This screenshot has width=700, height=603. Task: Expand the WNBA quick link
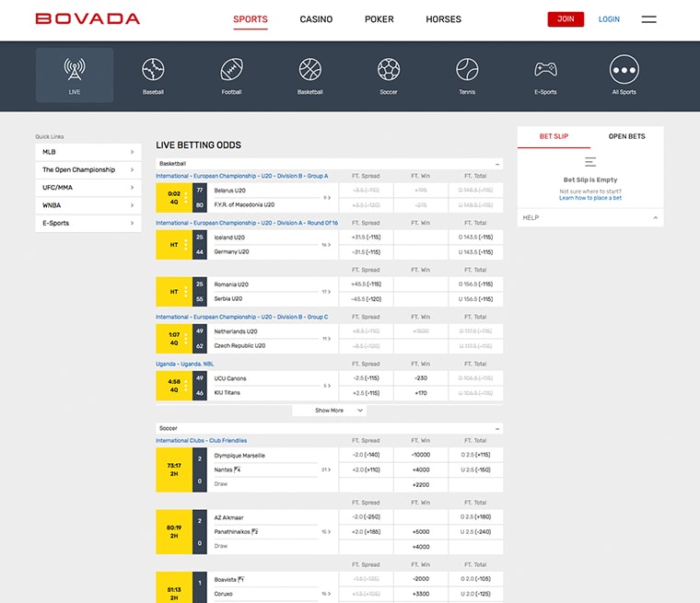point(88,205)
